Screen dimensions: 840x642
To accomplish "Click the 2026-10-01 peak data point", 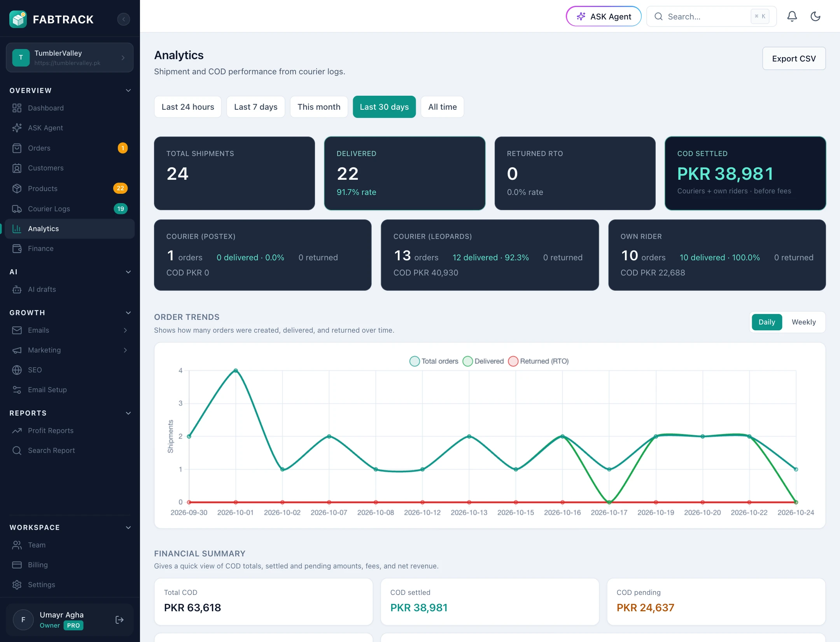I will [236, 370].
